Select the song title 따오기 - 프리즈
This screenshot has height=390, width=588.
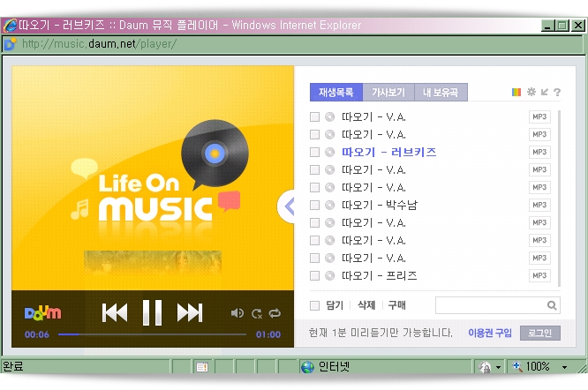[380, 275]
